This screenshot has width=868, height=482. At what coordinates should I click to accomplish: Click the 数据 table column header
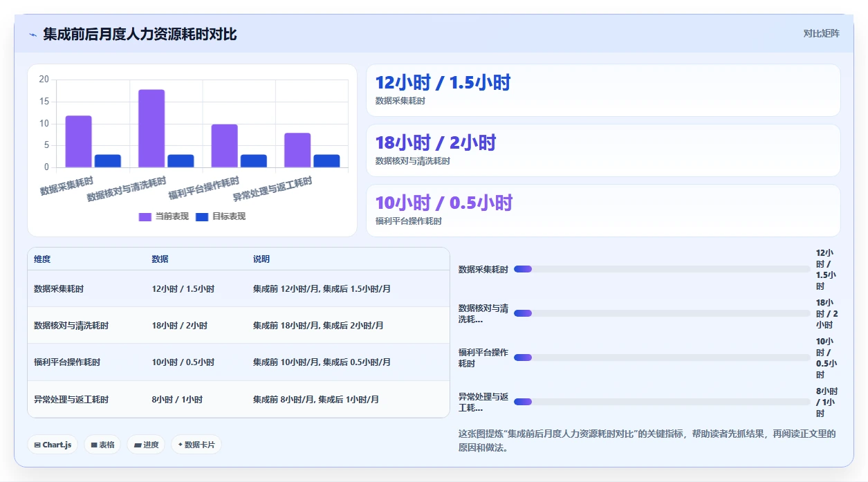click(x=160, y=259)
